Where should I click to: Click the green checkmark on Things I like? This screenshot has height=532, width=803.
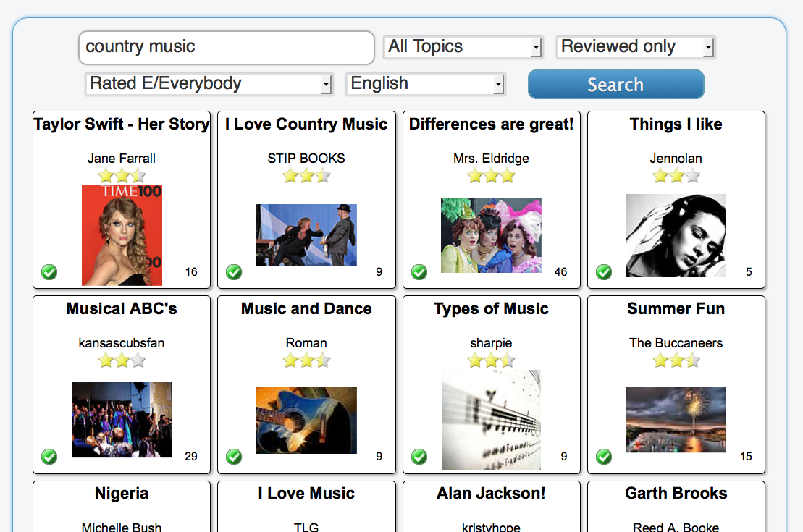coord(604,272)
